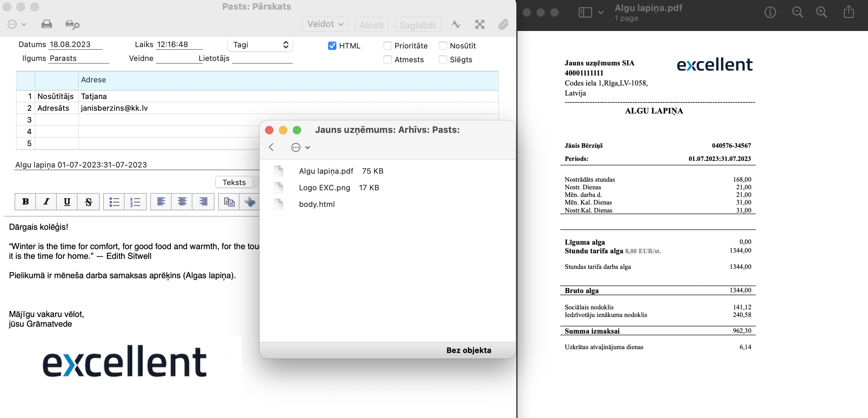The image size is (868, 418).
Task: Center align text icon
Action: click(x=182, y=202)
